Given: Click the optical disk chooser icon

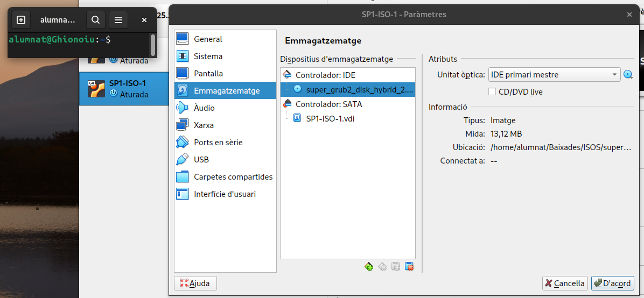Looking at the screenshot, I should pyautogui.click(x=628, y=75).
